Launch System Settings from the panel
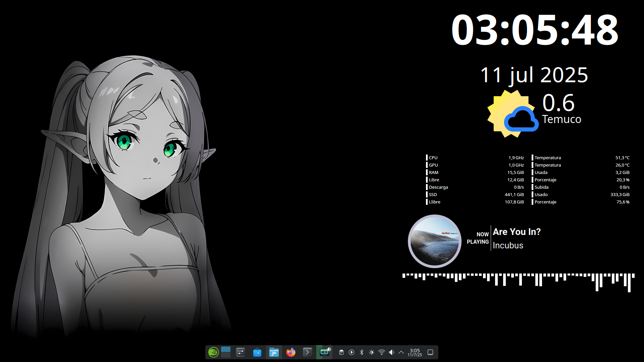 240,352
